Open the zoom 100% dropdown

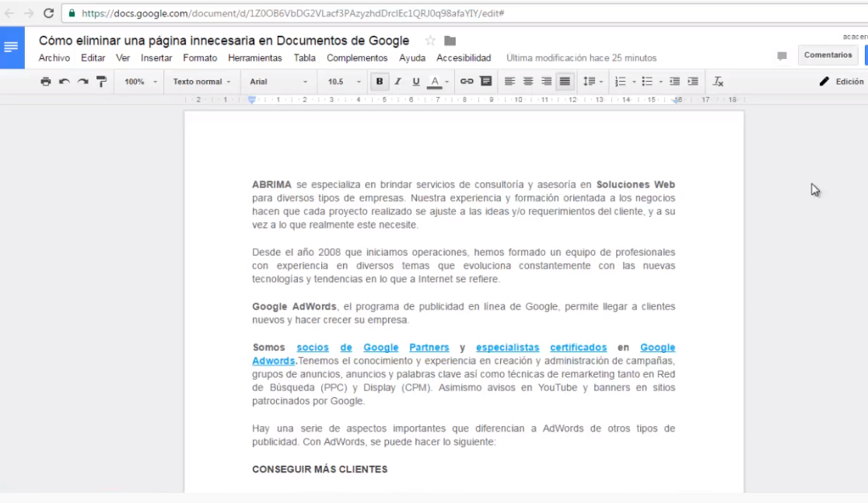(141, 82)
